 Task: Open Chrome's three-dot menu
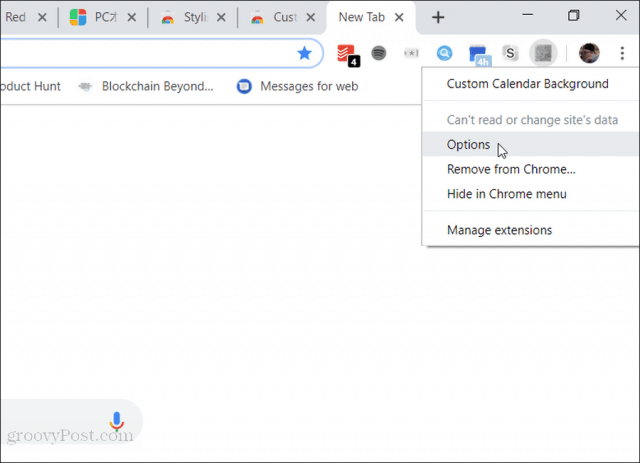click(622, 53)
